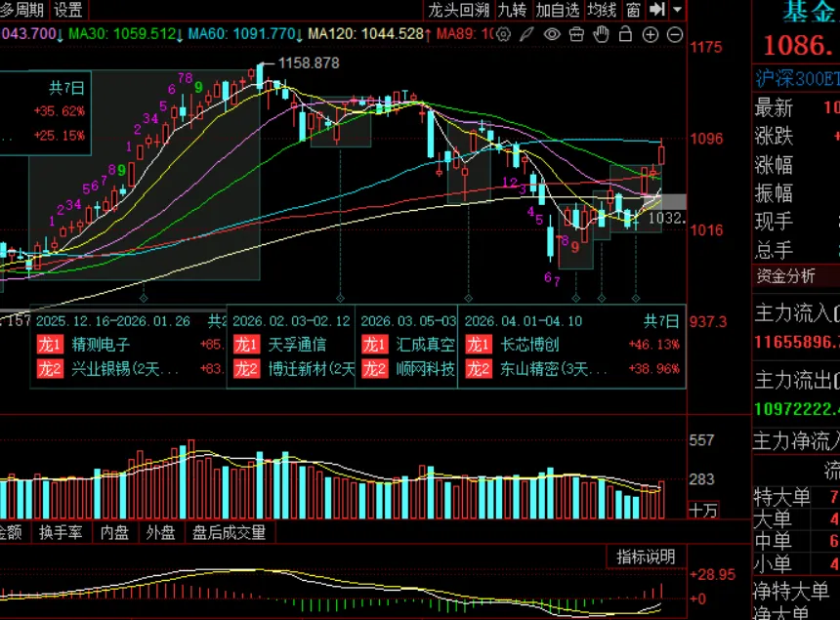The width and height of the screenshot is (840, 620).
Task: Click the +38.96% gain value
Action: [x=654, y=369]
